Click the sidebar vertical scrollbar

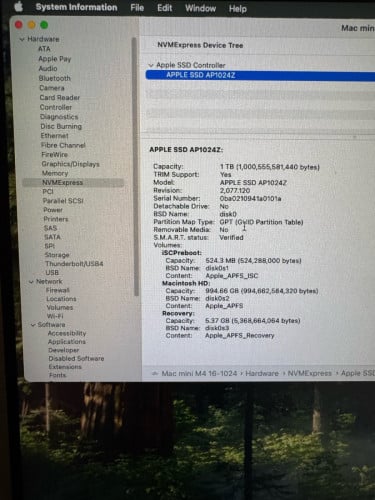[x=135, y=167]
